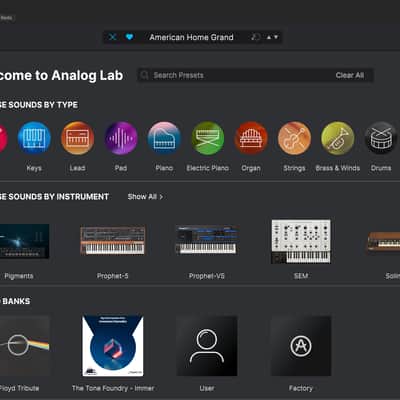Screen dimensions: 400x400
Task: Choose the Drums sound type
Action: coord(381,138)
